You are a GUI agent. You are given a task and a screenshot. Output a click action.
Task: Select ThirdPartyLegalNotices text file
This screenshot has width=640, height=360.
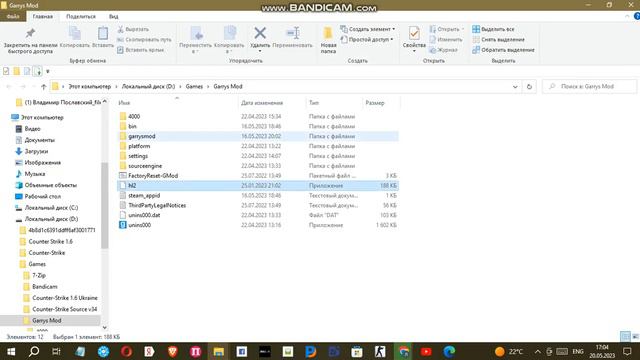coord(258,205)
